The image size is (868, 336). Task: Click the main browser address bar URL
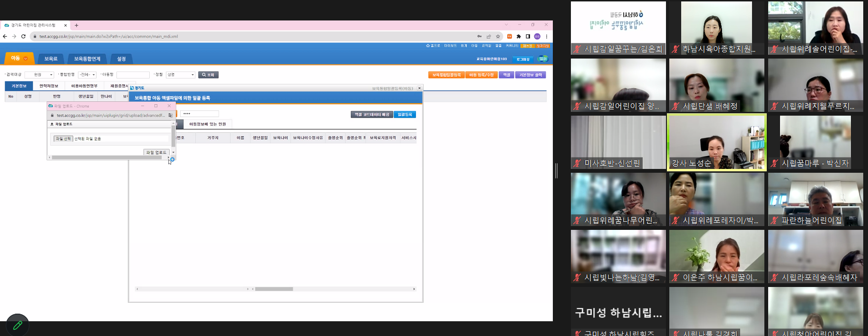pos(108,36)
